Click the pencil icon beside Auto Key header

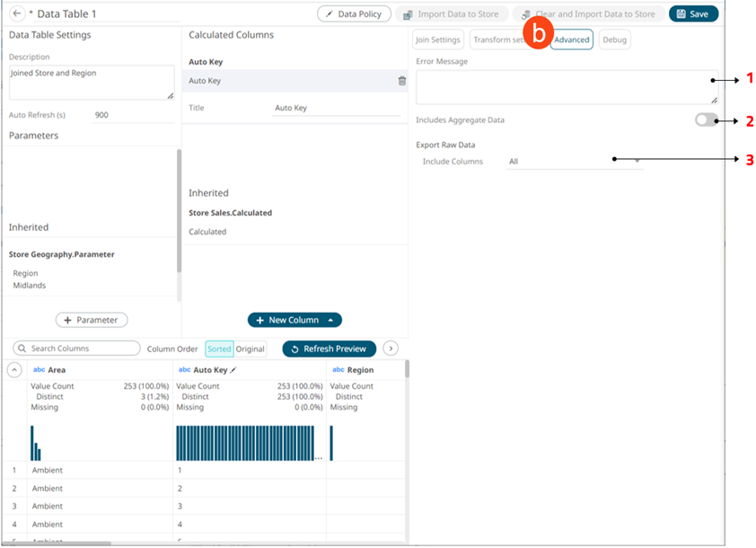(x=233, y=370)
